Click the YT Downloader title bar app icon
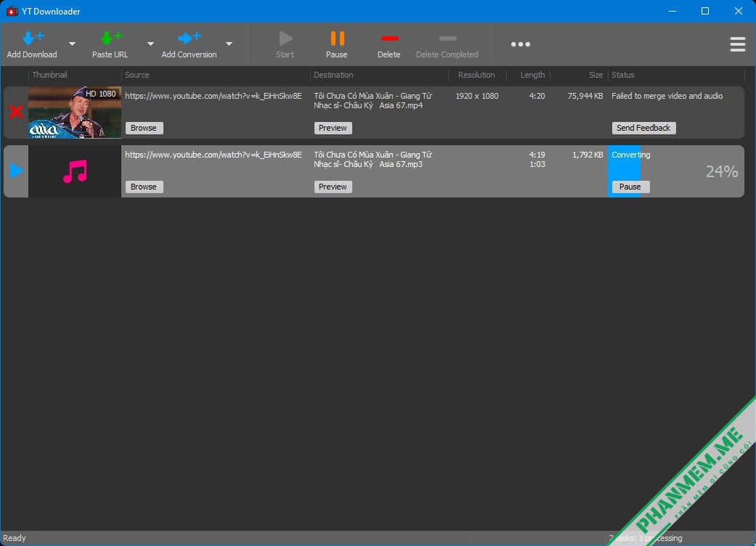 coord(12,11)
